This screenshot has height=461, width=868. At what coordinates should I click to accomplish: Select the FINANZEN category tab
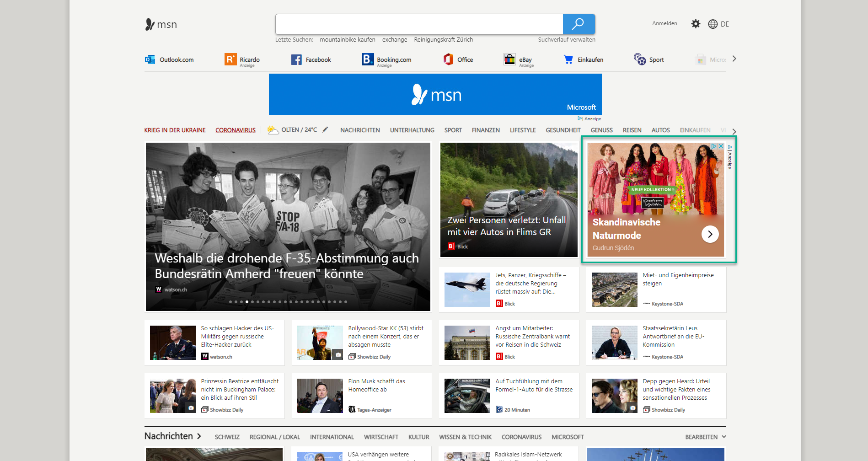486,130
